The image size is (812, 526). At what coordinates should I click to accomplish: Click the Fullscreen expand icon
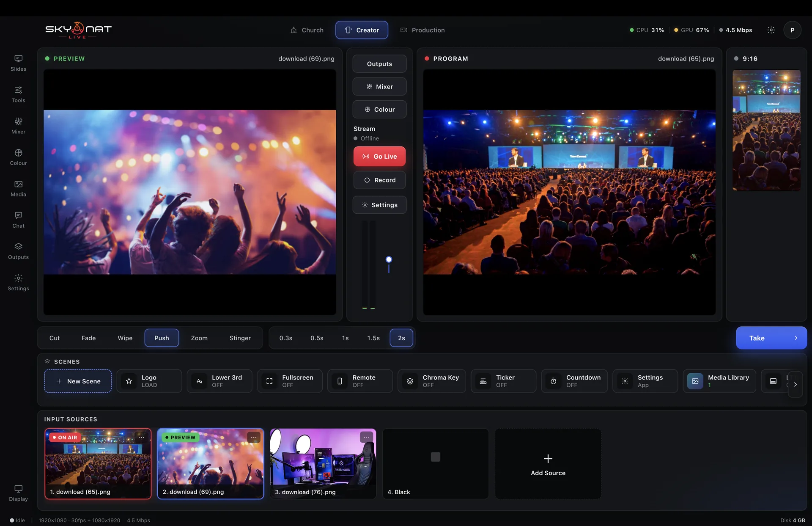[269, 381]
